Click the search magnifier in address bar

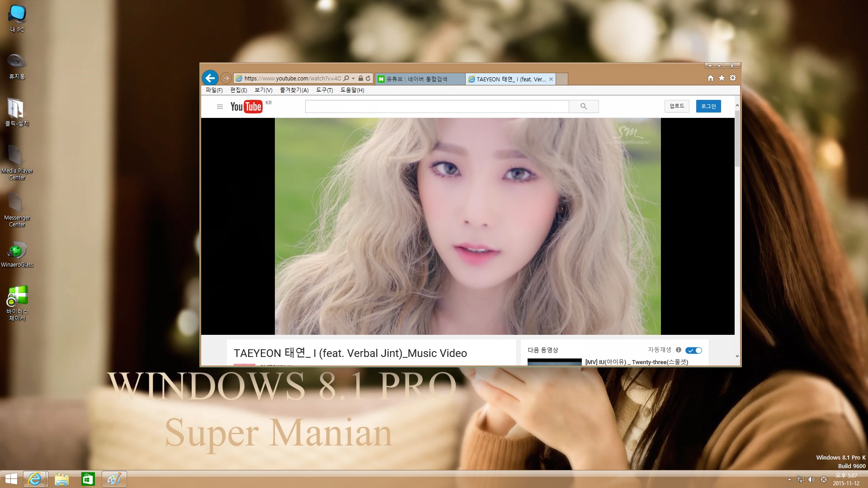[x=346, y=79]
